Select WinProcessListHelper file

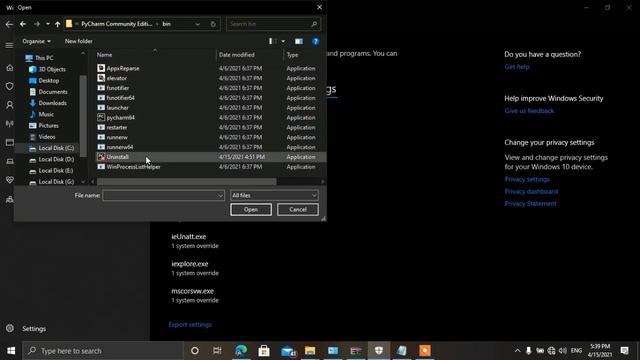[x=133, y=167]
